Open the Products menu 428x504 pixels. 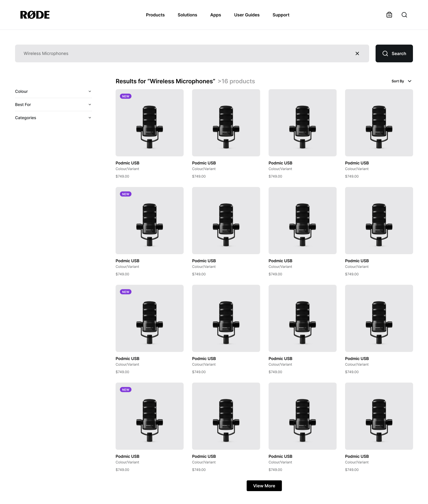155,15
